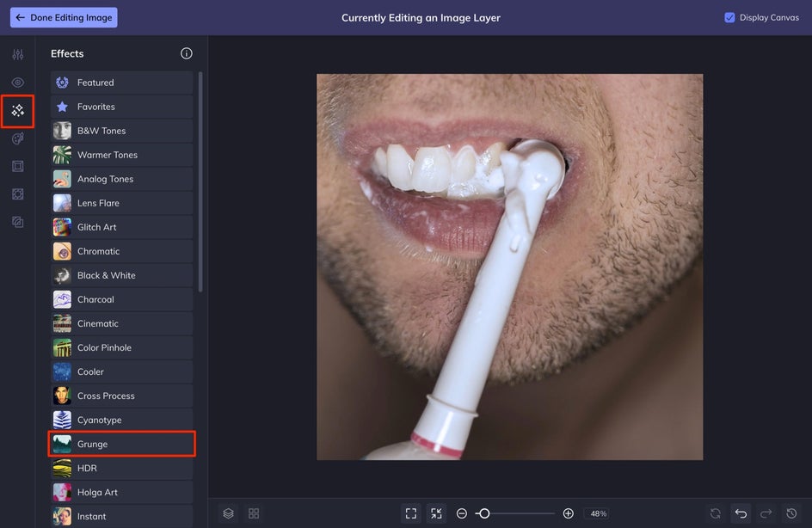Open the layers icon in bottom bar
Image resolution: width=812 pixels, height=528 pixels.
coord(229,513)
